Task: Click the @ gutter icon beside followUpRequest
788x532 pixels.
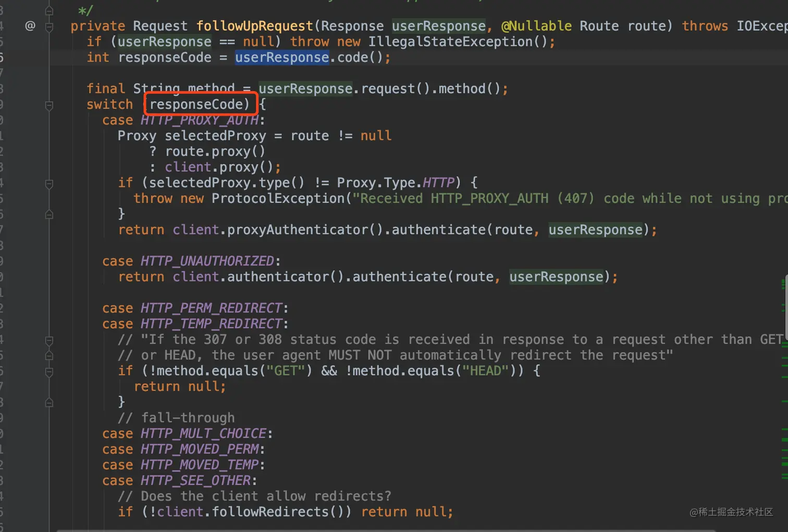Action: [30, 26]
